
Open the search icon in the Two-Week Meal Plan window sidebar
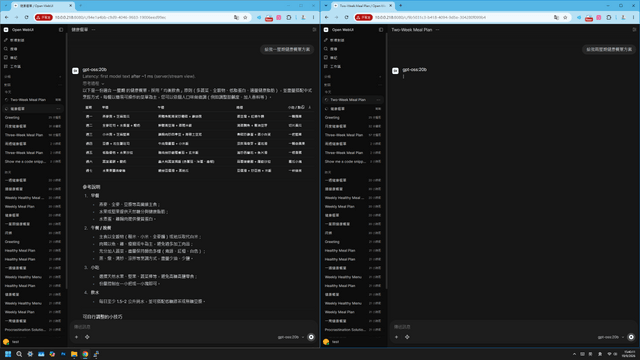point(326,49)
